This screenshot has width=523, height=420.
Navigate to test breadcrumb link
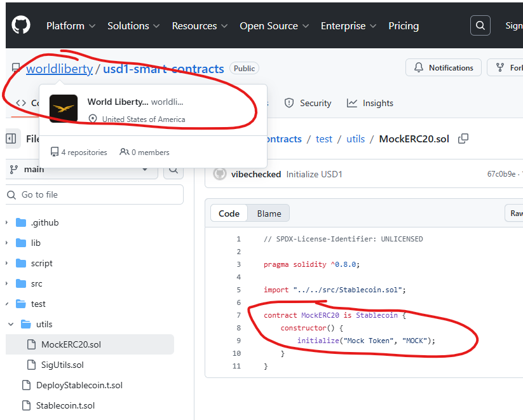(324, 139)
